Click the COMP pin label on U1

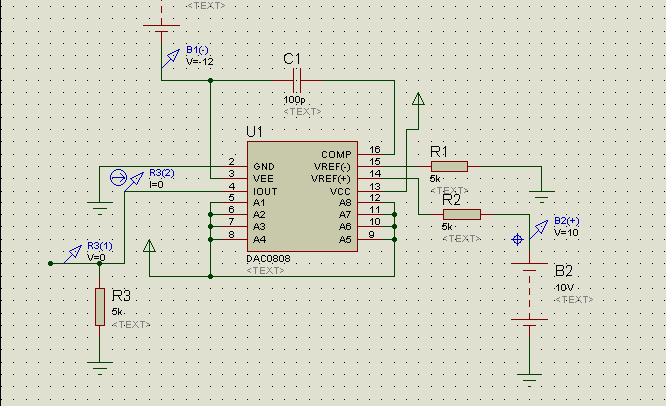point(336,155)
